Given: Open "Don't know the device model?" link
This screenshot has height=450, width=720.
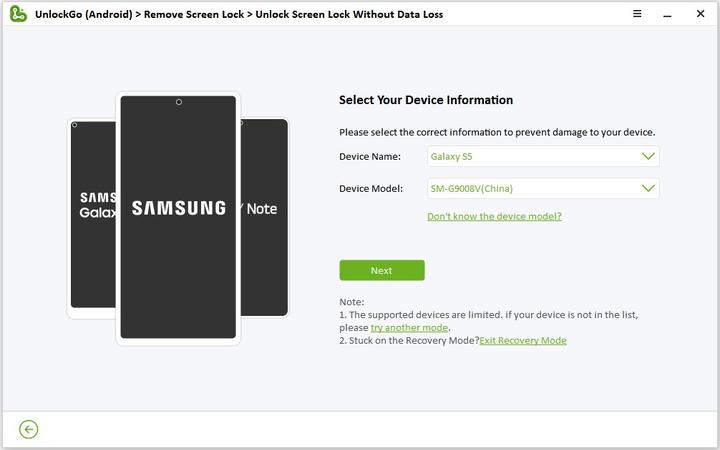Looking at the screenshot, I should click(x=494, y=216).
